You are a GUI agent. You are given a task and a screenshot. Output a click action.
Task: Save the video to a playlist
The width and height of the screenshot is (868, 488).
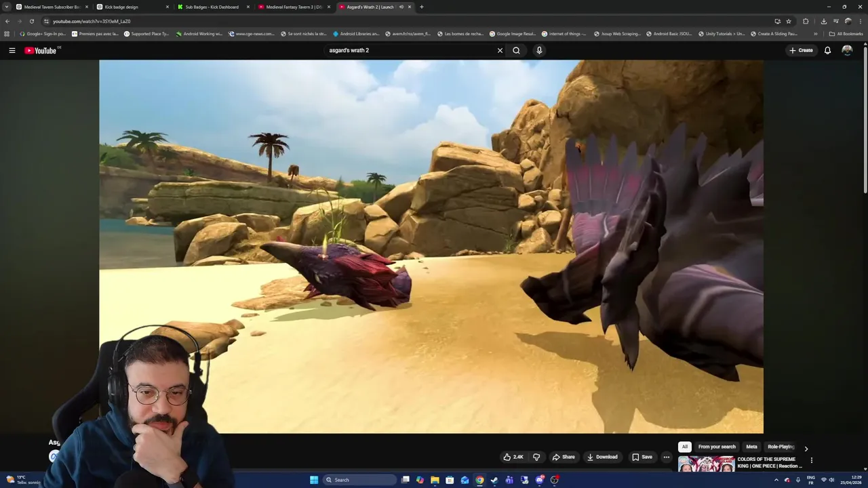tap(642, 457)
